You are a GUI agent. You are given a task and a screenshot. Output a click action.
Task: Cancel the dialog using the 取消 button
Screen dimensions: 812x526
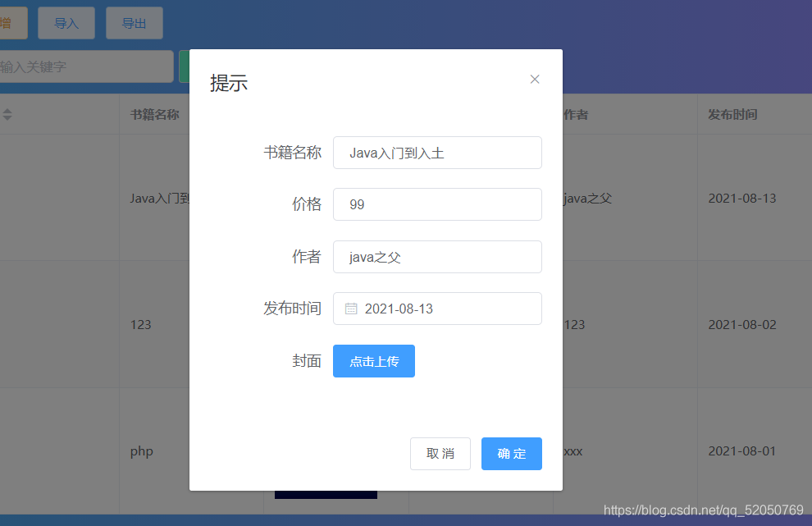click(x=440, y=453)
